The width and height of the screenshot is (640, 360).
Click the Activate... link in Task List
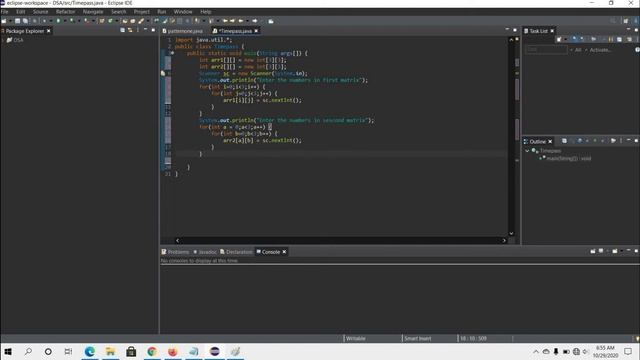click(600, 50)
